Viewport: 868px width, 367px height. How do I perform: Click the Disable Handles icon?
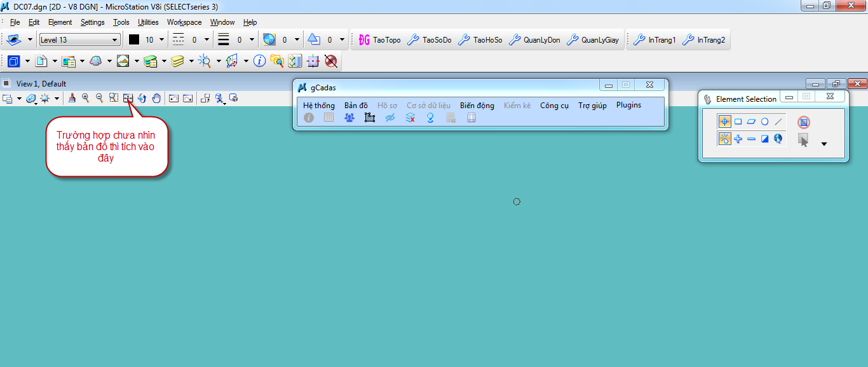[x=804, y=122]
